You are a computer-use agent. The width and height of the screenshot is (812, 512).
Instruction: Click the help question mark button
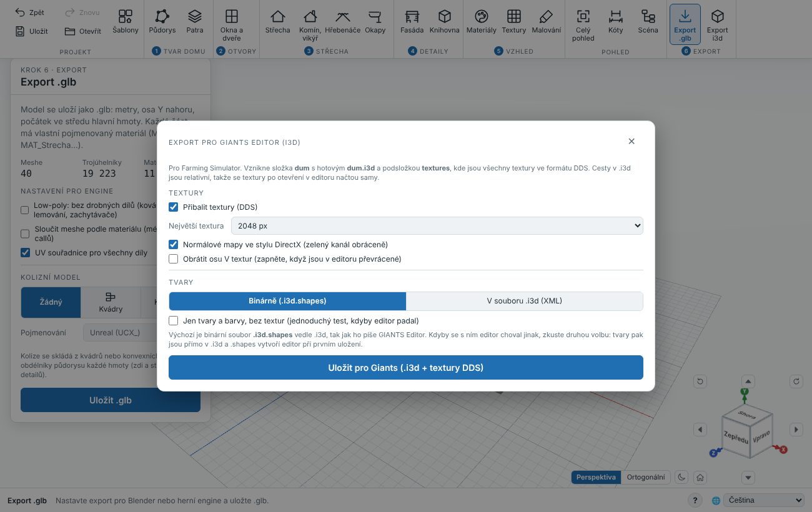695,500
